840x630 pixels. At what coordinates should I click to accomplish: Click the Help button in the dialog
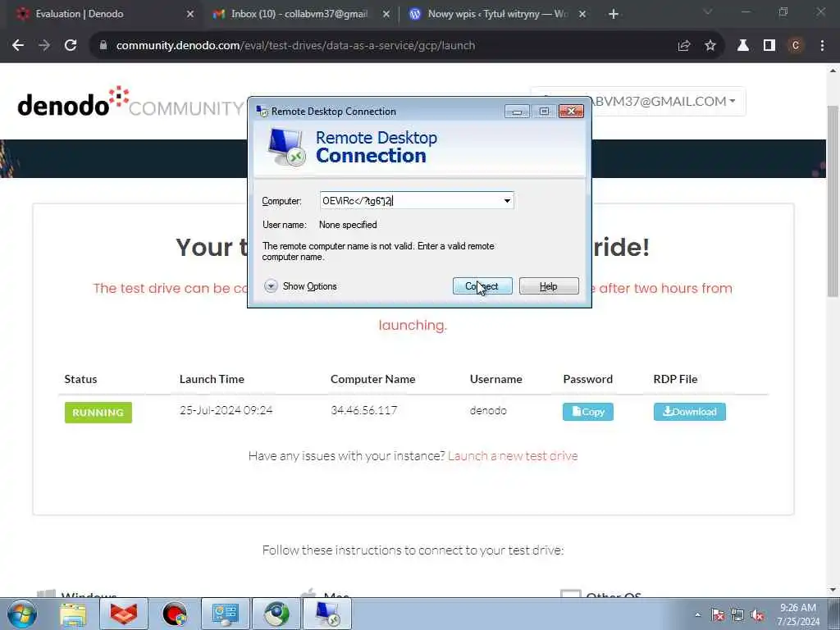tap(549, 286)
